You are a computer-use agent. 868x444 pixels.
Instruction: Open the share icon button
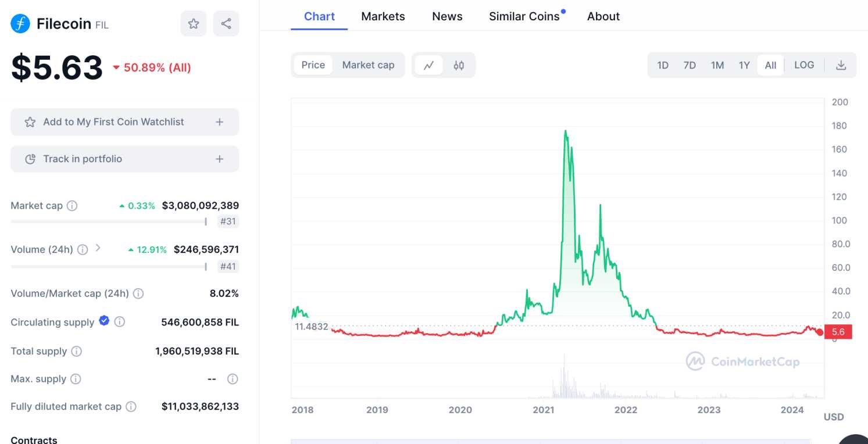(226, 24)
